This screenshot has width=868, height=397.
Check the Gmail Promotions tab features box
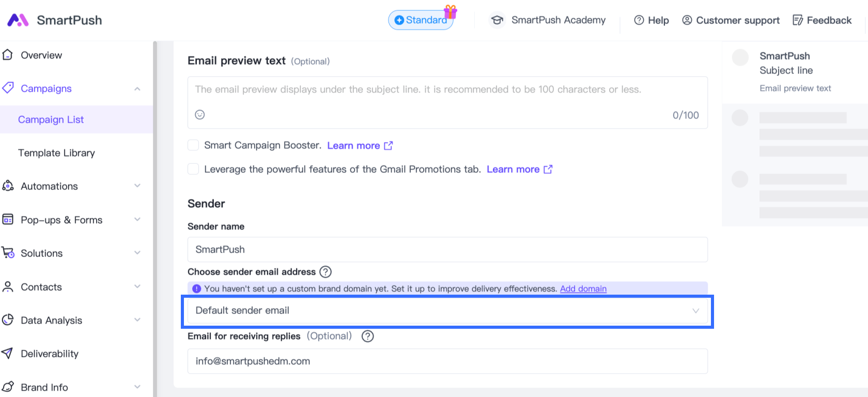click(193, 169)
